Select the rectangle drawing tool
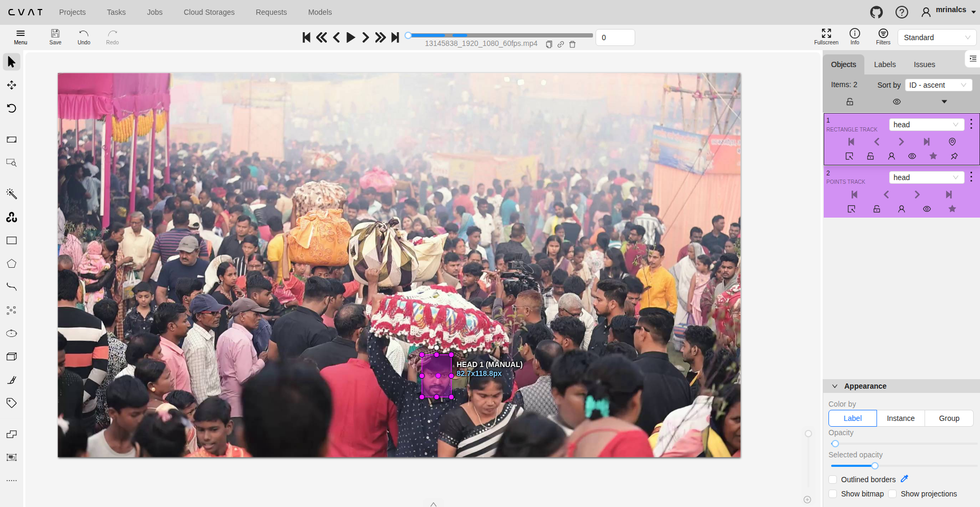The height and width of the screenshot is (507, 980). point(12,240)
